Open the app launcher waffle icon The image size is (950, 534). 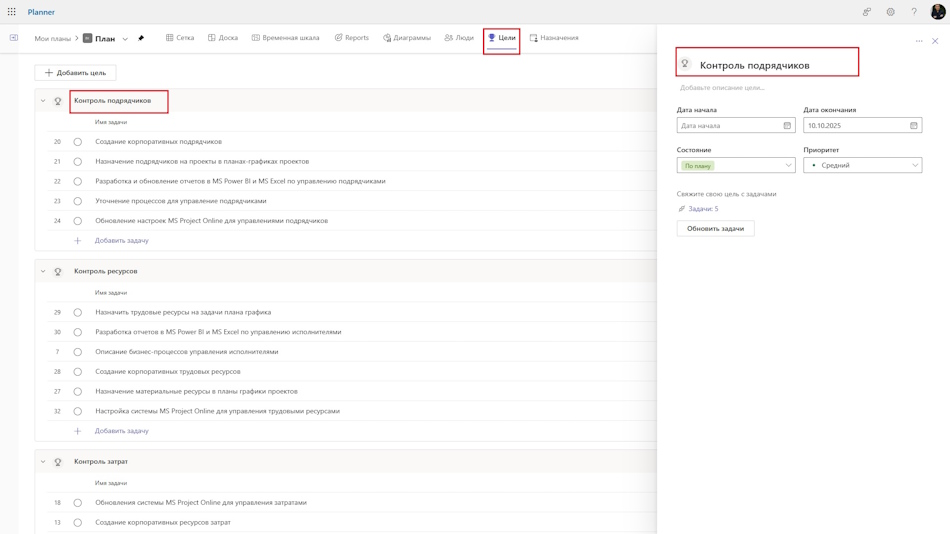point(12,12)
